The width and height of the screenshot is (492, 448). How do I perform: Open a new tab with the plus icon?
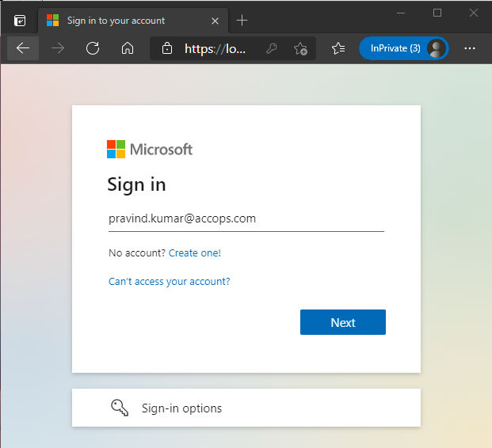[242, 21]
